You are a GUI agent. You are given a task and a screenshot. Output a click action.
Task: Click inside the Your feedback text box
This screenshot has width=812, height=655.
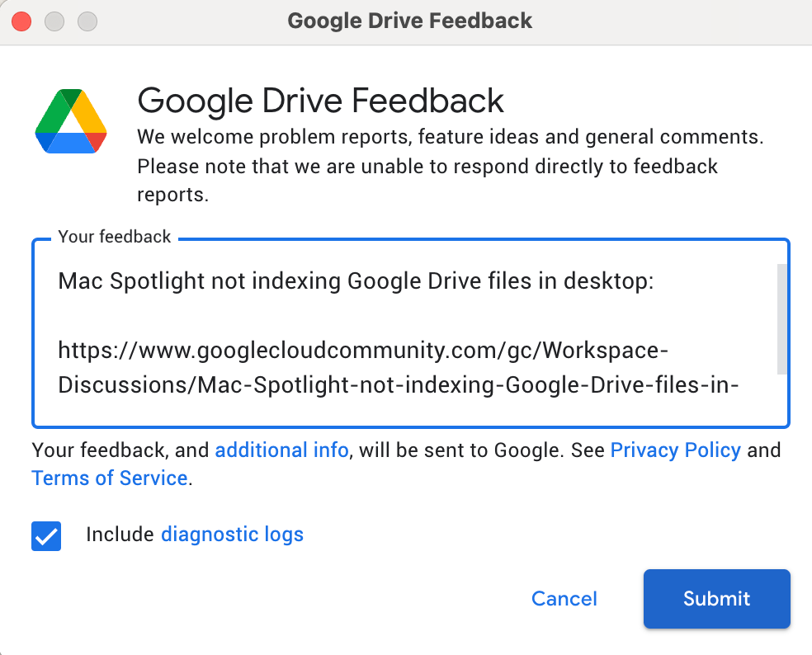pos(411,333)
